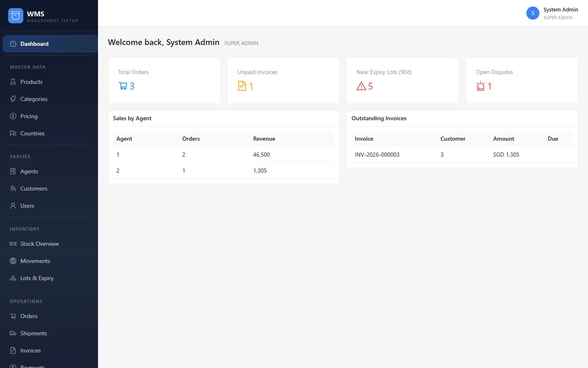The width and height of the screenshot is (588, 368).
Task: Click the Orders cart icon in sidebar
Action: pyautogui.click(x=13, y=316)
